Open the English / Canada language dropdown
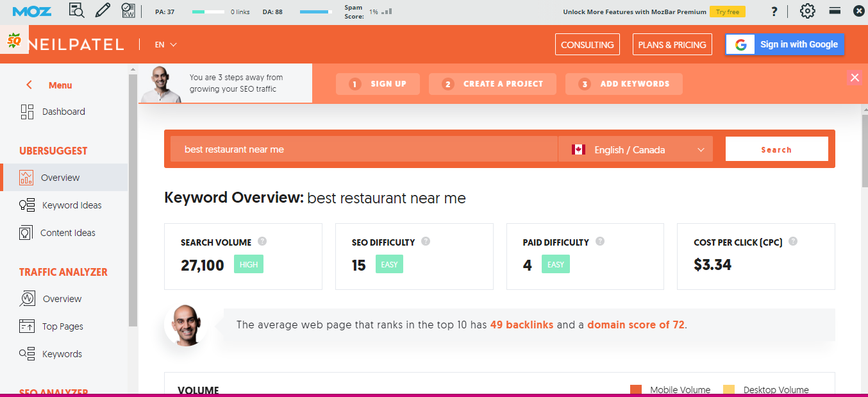Viewport: 868px width, 397px height. coord(635,149)
